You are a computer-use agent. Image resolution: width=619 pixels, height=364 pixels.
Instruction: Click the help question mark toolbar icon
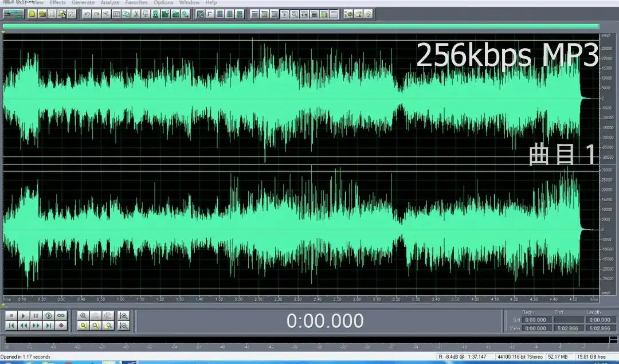click(368, 14)
